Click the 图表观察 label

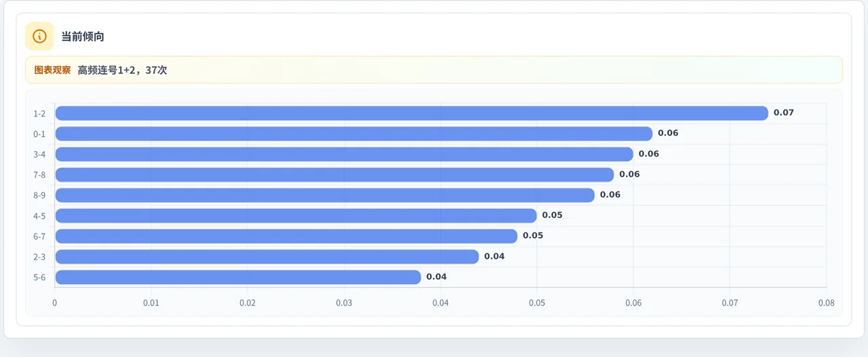tap(52, 70)
